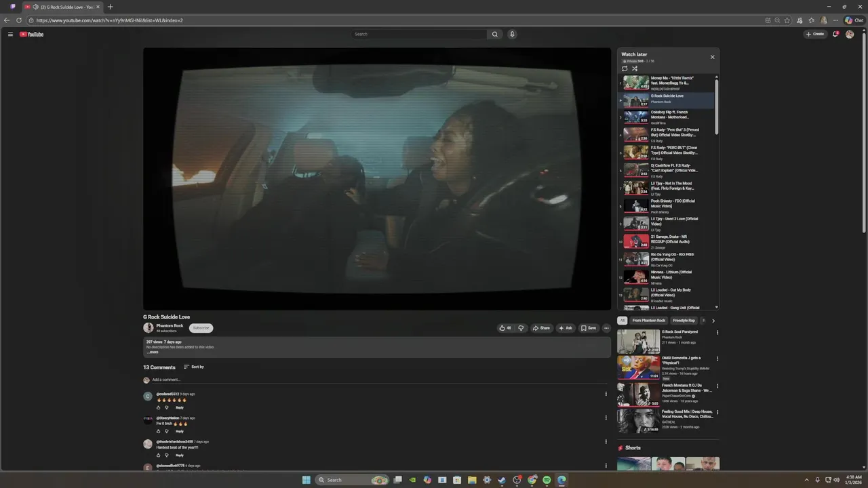Image resolution: width=868 pixels, height=488 pixels.
Task: Switch to the G Rock Suicide Love browser tab
Action: click(x=61, y=7)
